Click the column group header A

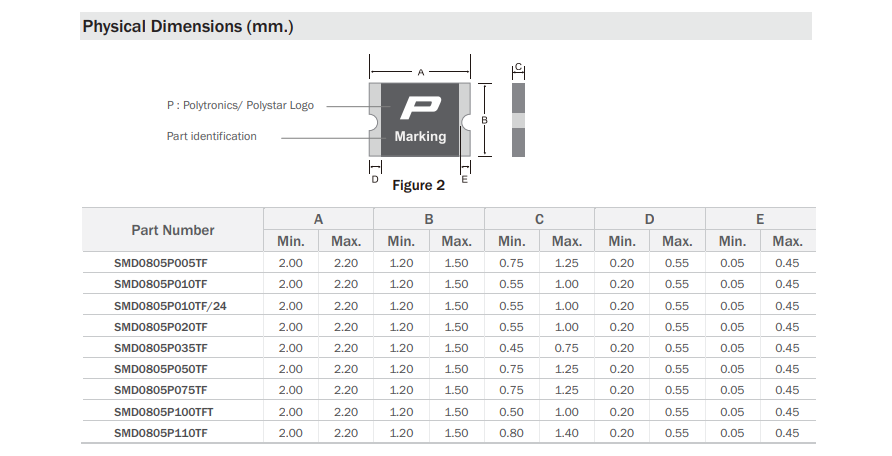(319, 219)
